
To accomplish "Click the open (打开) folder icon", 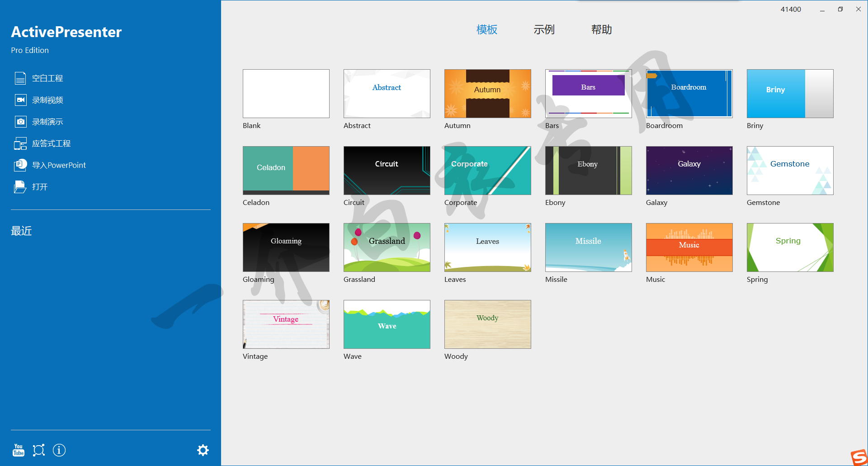I will (20, 187).
